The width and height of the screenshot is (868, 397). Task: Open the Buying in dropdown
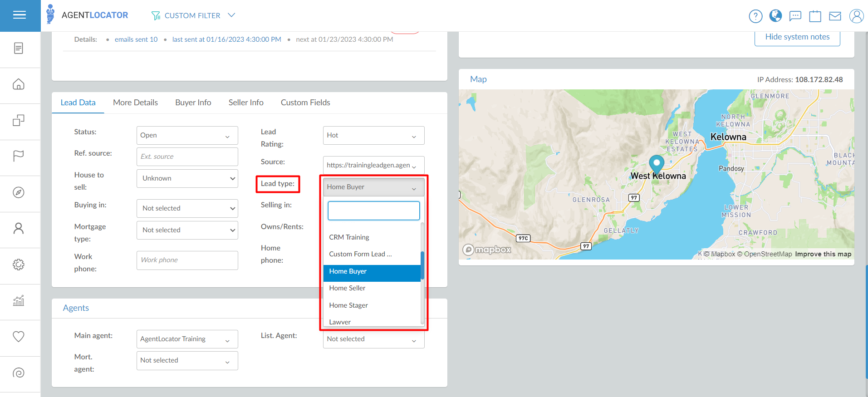pos(187,208)
